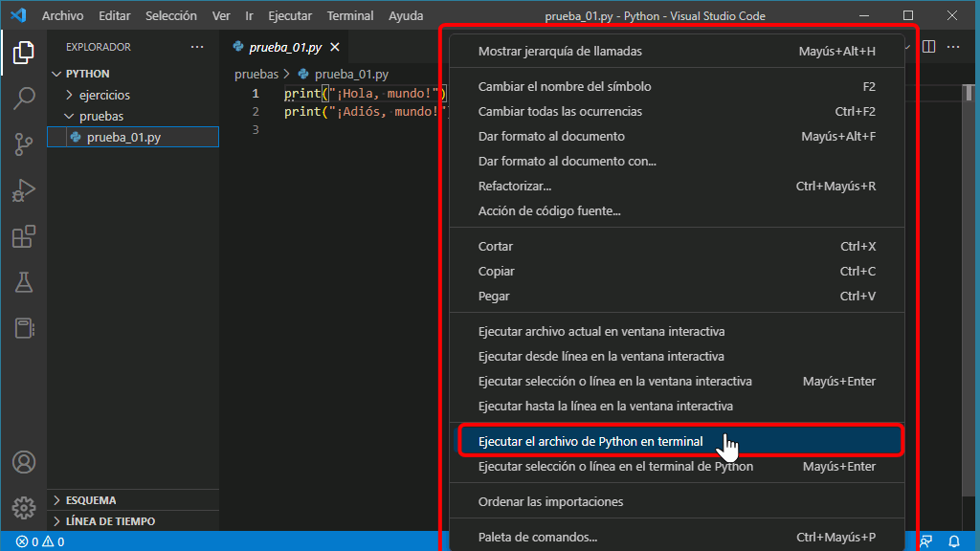Open Explorer views and more actions ellipsis
The width and height of the screenshot is (980, 551).
tap(197, 47)
